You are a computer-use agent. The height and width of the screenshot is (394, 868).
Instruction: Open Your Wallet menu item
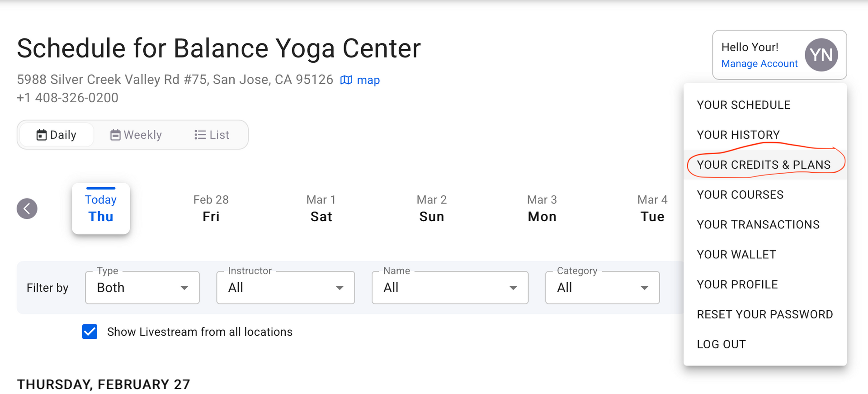tap(765, 254)
